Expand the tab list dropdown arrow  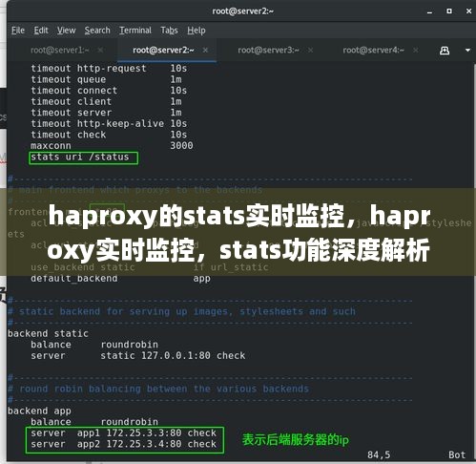pos(467,51)
